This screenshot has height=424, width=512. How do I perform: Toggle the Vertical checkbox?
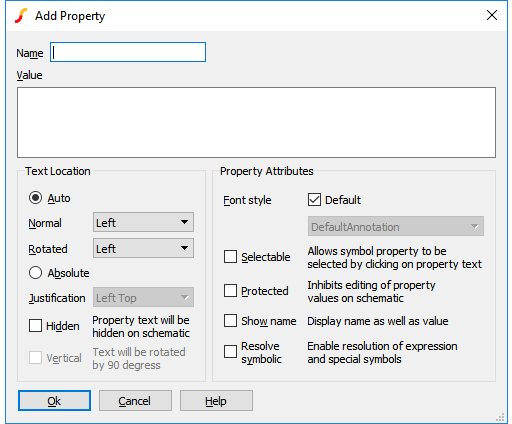[35, 358]
